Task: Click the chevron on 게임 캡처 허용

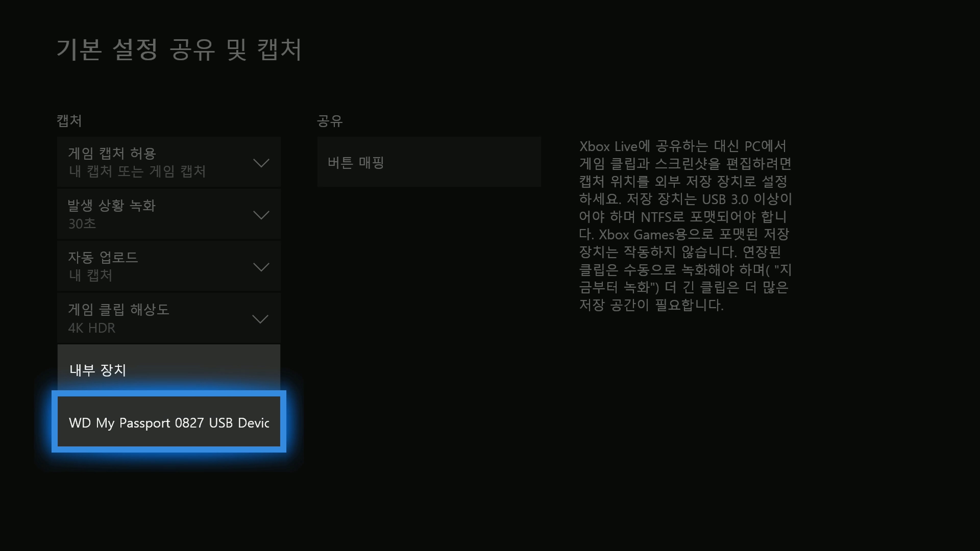Action: tap(261, 163)
